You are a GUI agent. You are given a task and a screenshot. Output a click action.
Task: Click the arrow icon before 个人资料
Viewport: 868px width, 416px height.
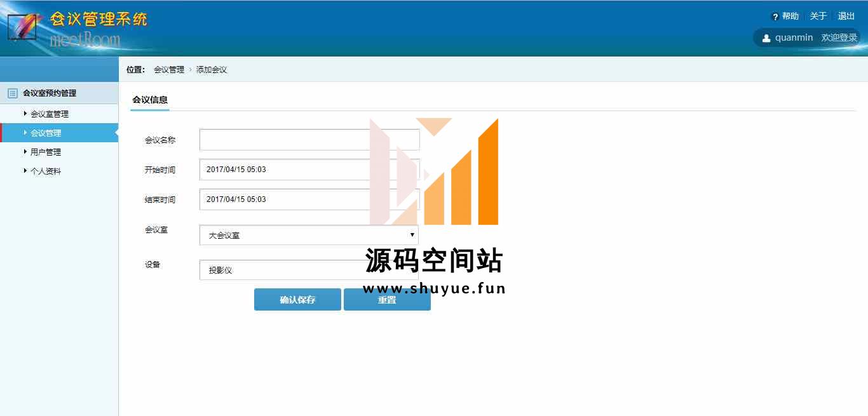point(25,171)
